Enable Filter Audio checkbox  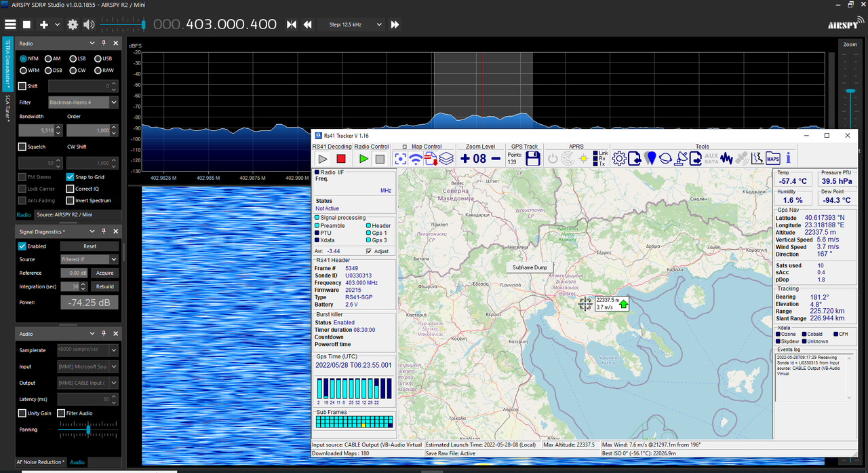tap(75, 413)
